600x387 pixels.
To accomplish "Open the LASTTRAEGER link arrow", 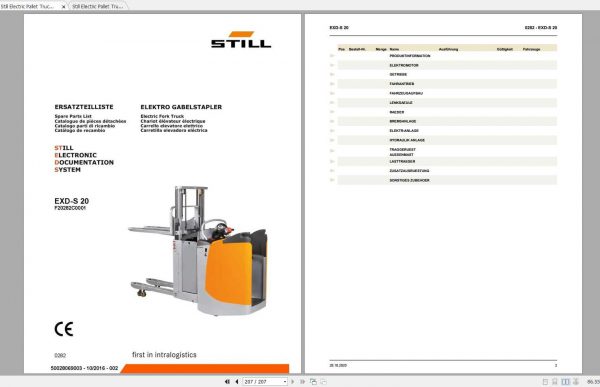I will click(x=332, y=162).
